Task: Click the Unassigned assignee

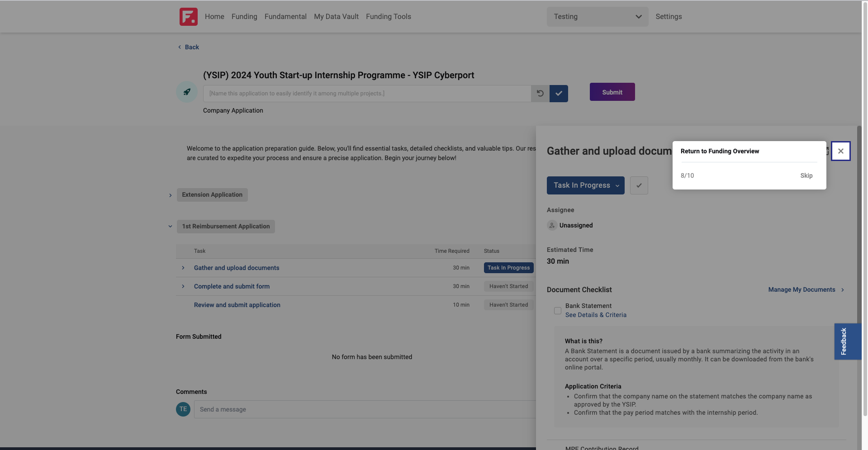Action: tap(576, 225)
